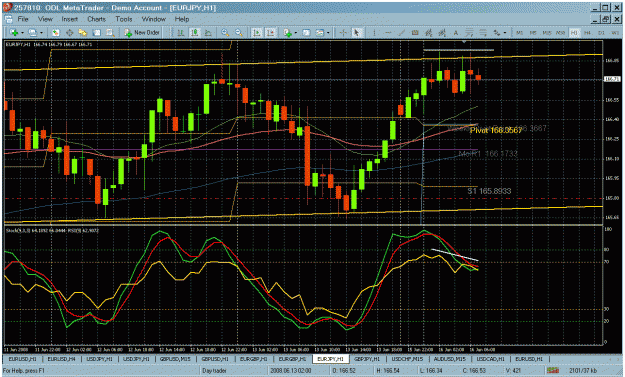625x377 pixels.
Task: Click the New Chart toolbar icon
Action: pyautogui.click(x=14, y=33)
